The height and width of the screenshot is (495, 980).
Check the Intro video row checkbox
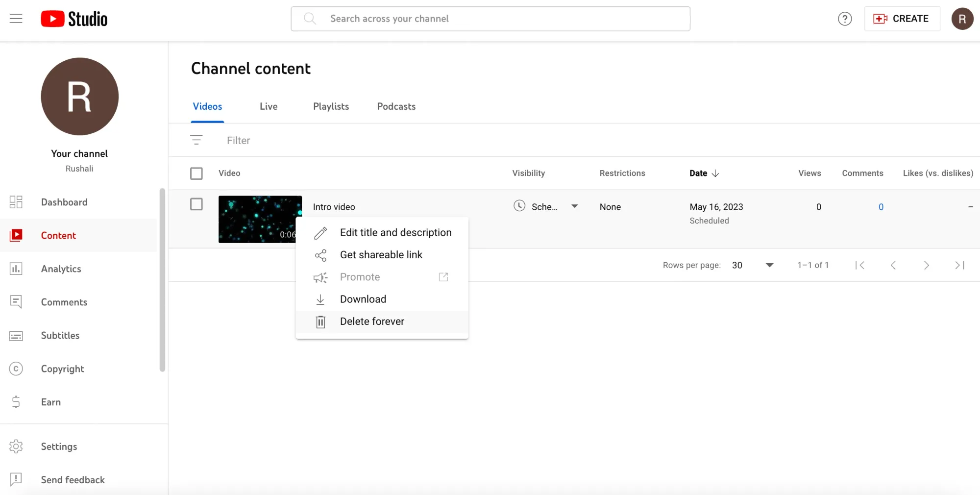(196, 204)
